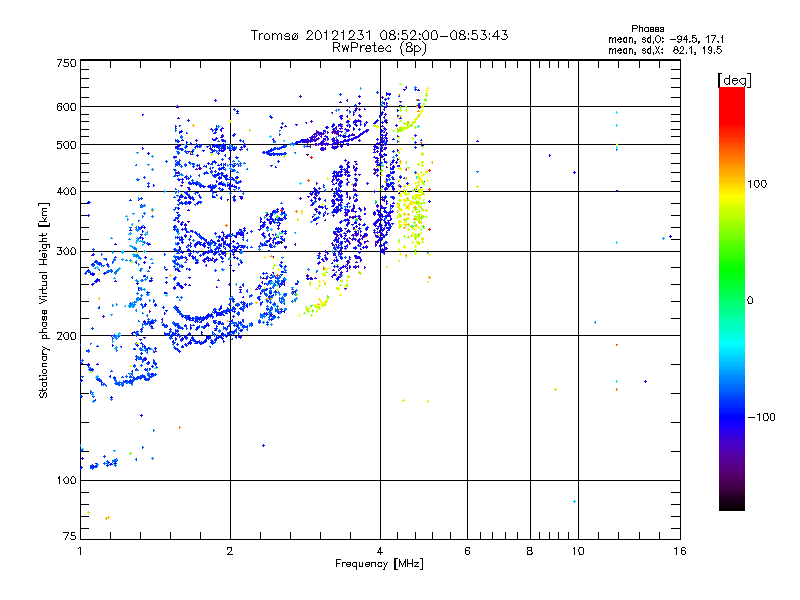Click the y-axis '300' tick label
Screen dimensions: 800x600
click(x=66, y=252)
